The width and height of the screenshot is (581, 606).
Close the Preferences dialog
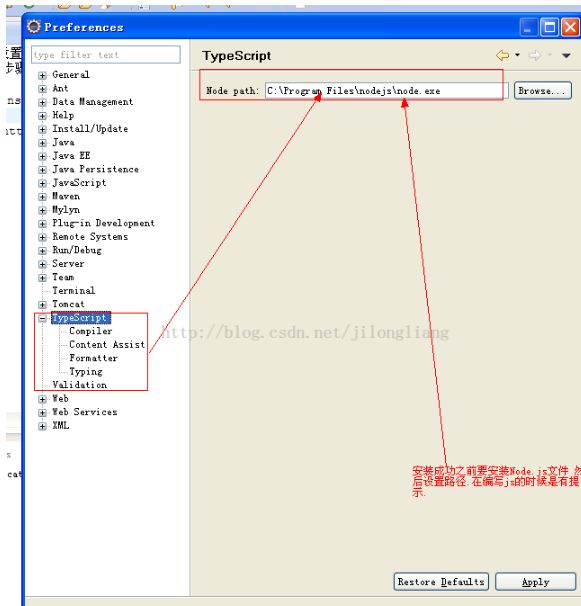click(x=570, y=27)
